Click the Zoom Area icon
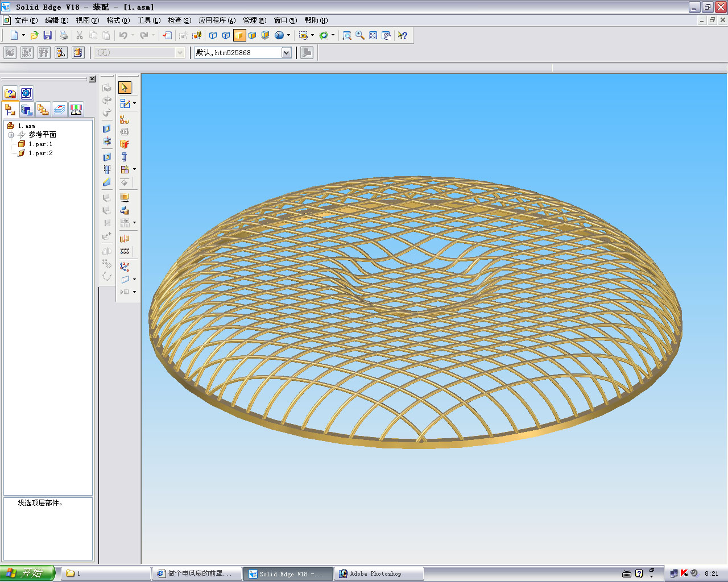The width and height of the screenshot is (728, 582). (x=347, y=35)
